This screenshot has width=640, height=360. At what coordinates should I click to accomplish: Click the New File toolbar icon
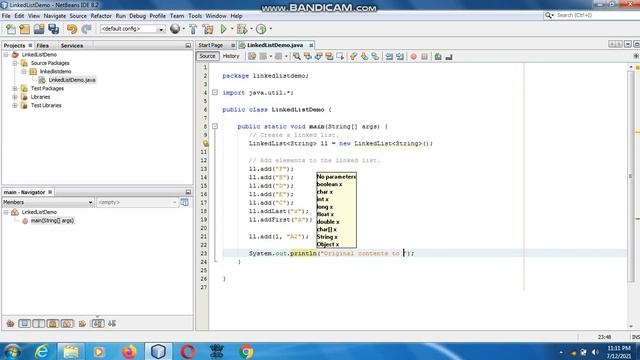(11, 29)
